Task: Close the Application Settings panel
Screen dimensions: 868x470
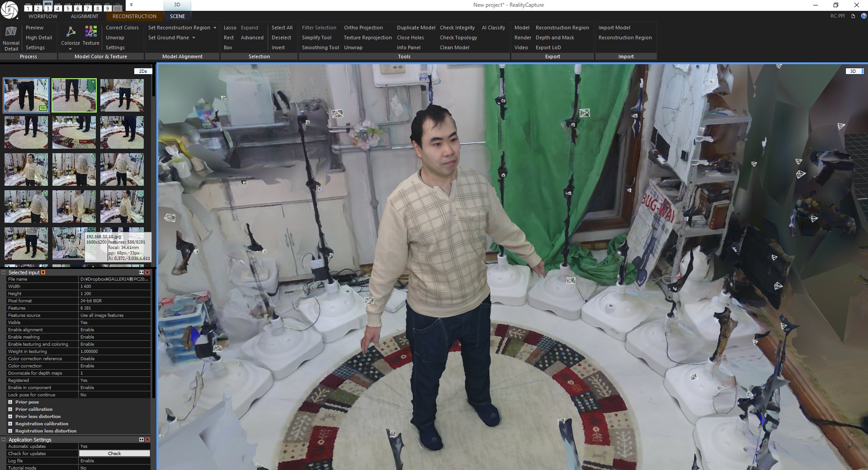Action: (147, 440)
